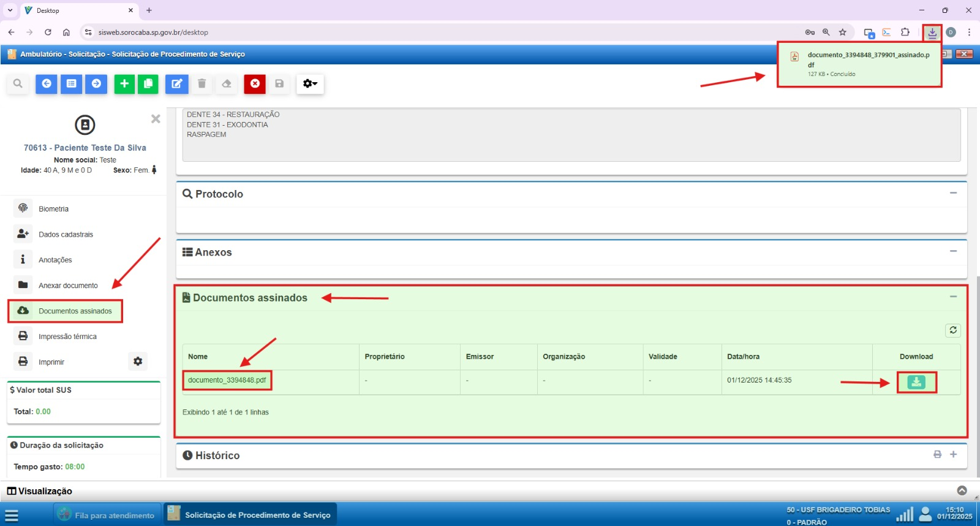
Task: Open print settings gear next to Imprimir
Action: [x=138, y=362]
